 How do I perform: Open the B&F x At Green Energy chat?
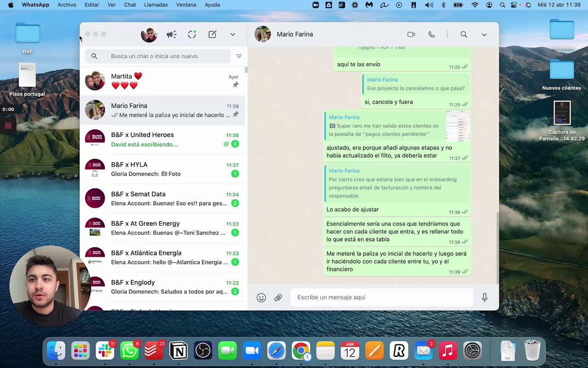coord(163,228)
